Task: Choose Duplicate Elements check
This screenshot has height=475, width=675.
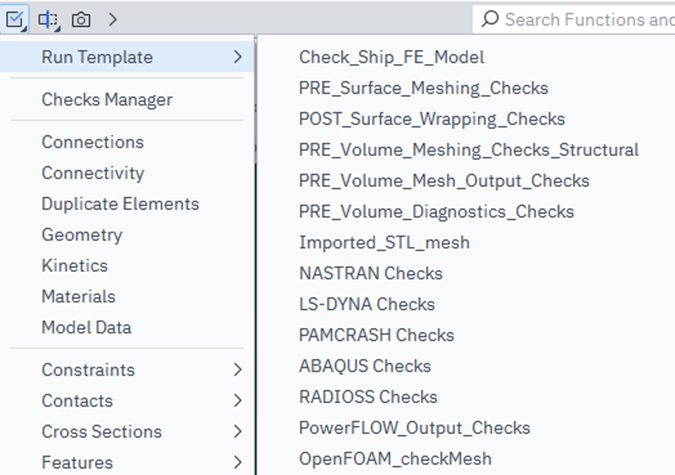Action: point(120,204)
